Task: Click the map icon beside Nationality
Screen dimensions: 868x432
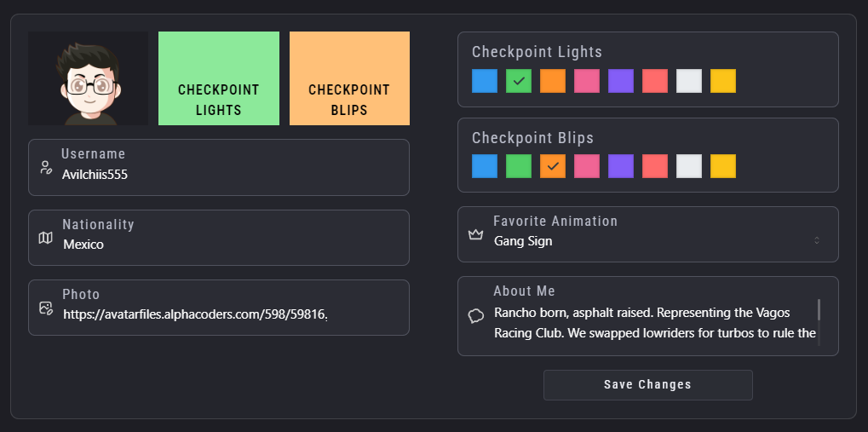Action: pyautogui.click(x=46, y=238)
